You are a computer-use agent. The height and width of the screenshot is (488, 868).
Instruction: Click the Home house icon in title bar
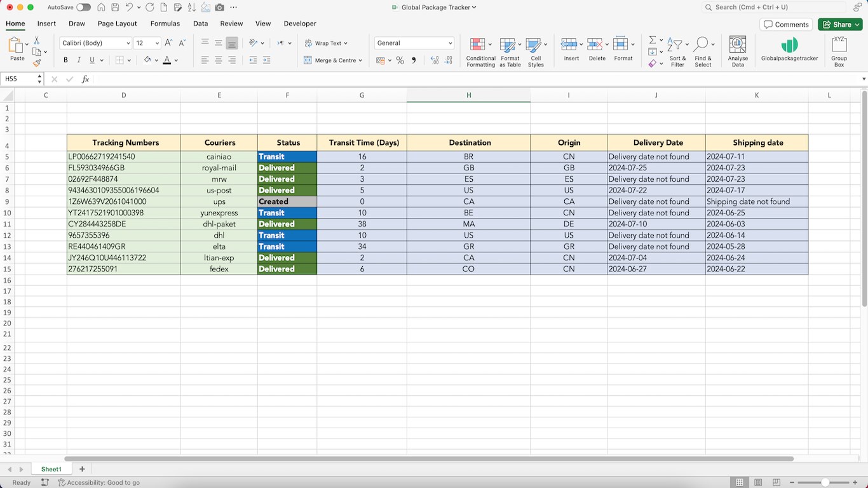pyautogui.click(x=101, y=8)
